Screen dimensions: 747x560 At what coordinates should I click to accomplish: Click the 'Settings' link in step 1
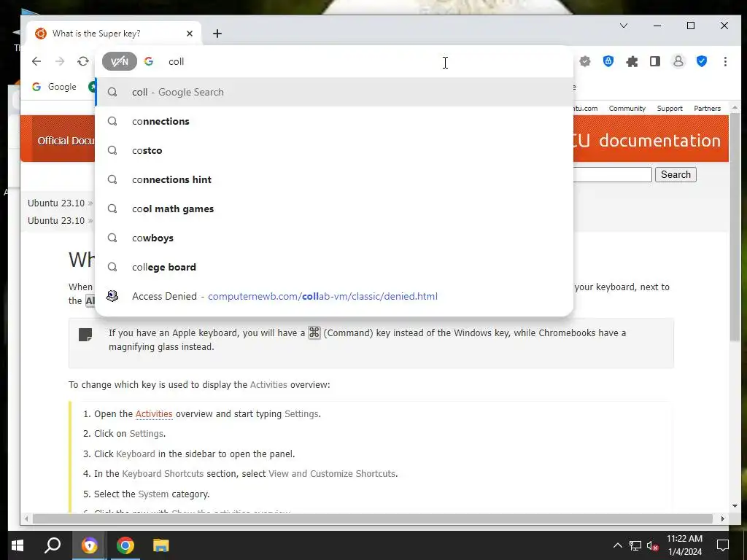(x=301, y=414)
